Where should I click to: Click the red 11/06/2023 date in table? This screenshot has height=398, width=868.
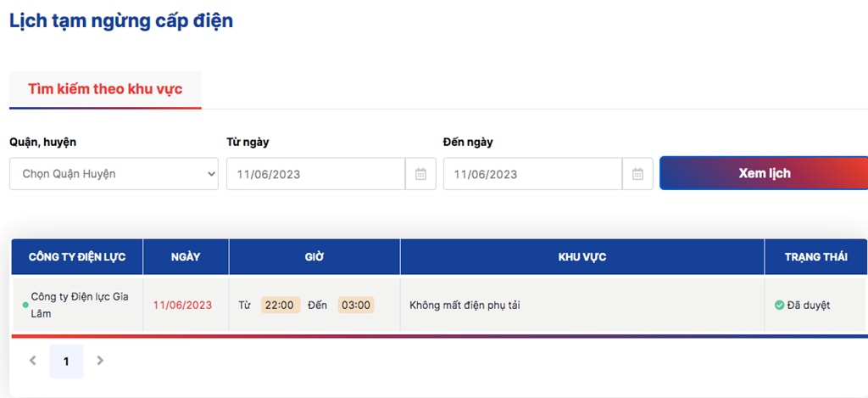point(183,306)
